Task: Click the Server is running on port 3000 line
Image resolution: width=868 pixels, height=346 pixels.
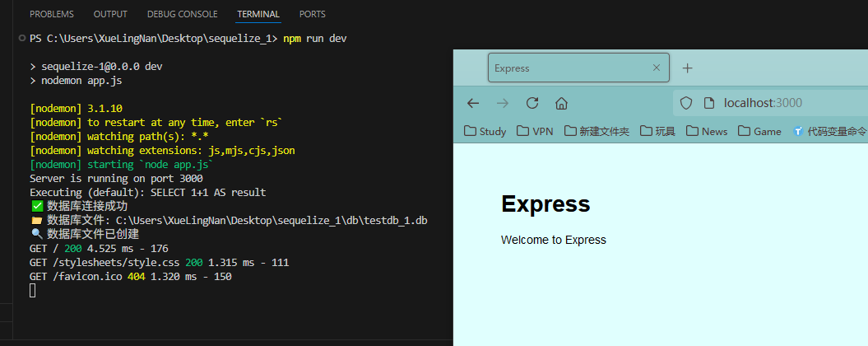Action: [116, 179]
